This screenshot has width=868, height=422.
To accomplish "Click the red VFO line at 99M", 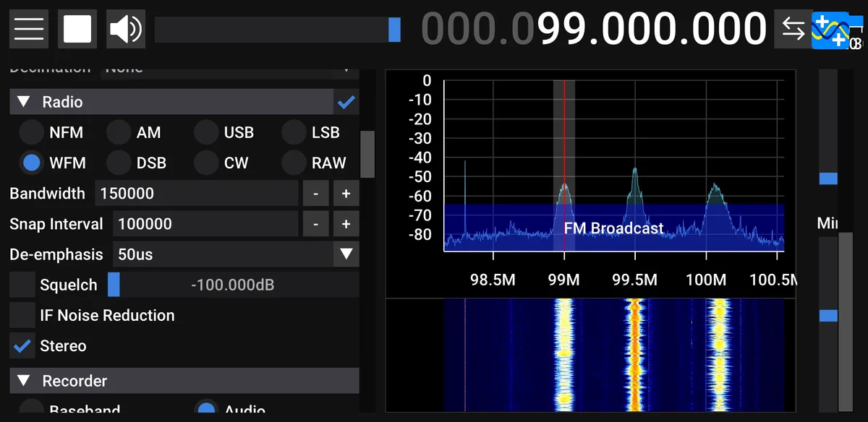I will tap(564, 165).
